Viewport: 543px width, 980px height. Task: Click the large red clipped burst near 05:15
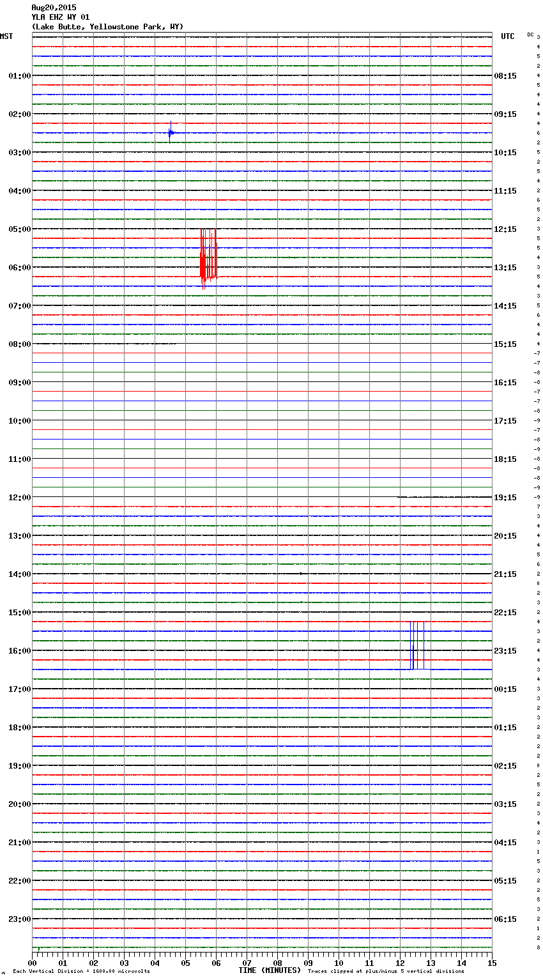point(208,259)
